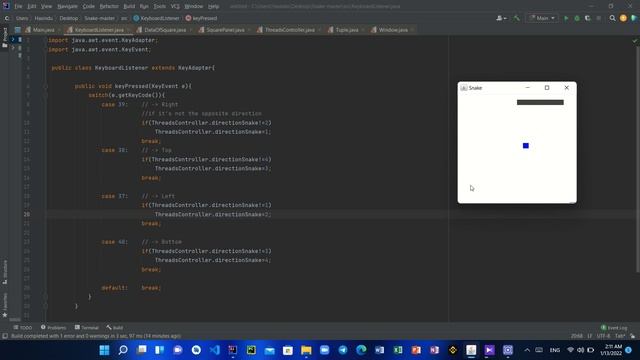This screenshot has height=360, width=640.
Task: Open the Build tool window at bottom
Action: point(115,327)
